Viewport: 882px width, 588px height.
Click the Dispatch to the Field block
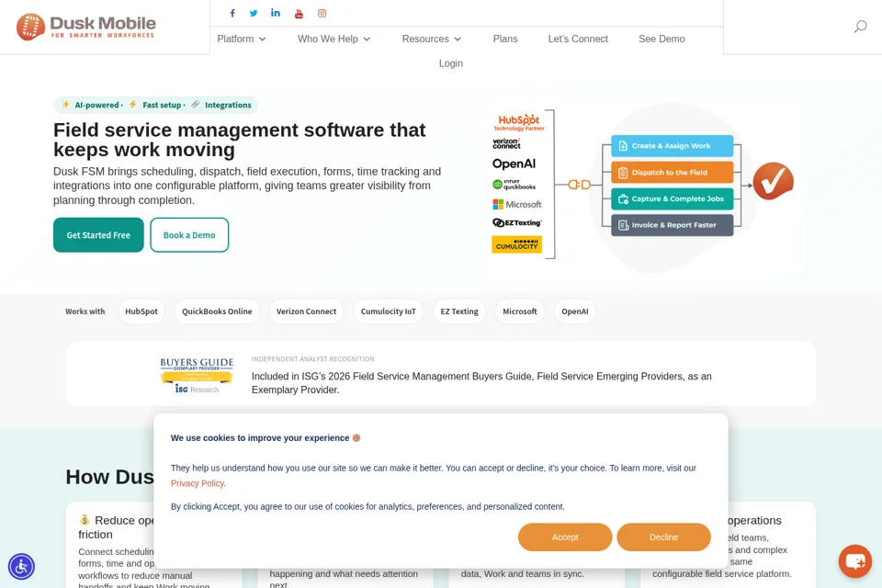pos(673,172)
